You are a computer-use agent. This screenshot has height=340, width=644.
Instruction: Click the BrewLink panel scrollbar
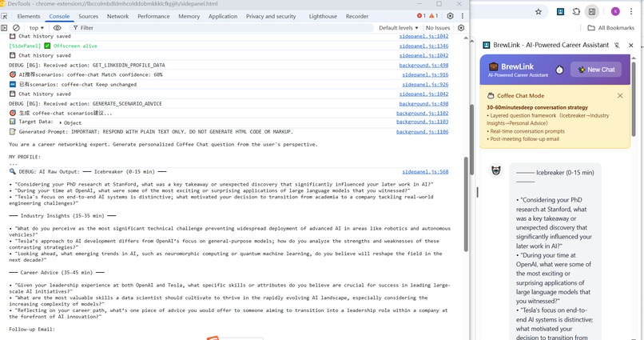click(634, 98)
